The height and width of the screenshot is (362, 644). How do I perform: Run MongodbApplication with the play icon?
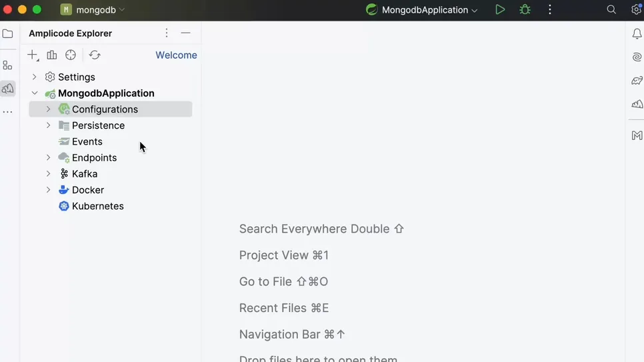tap(500, 9)
